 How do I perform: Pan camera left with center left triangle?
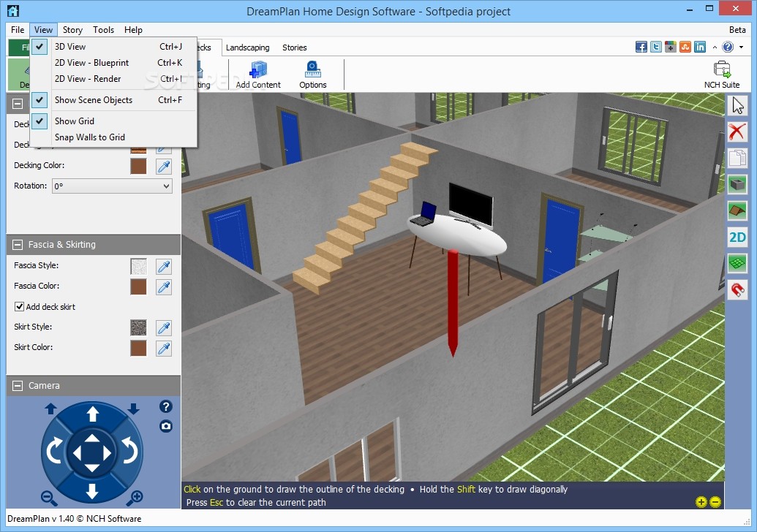78,453
